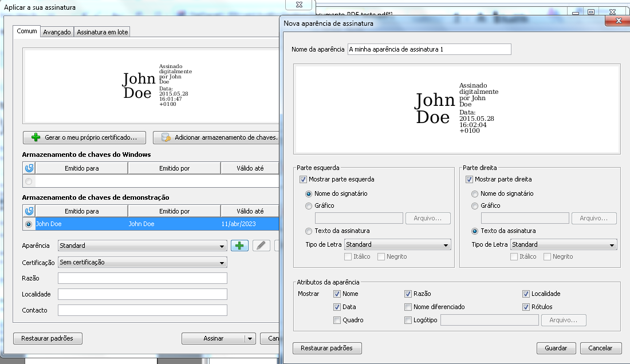Image resolution: width=630 pixels, height=364 pixels.
Task: Open the arrow next to 'Assinar'
Action: (250, 339)
